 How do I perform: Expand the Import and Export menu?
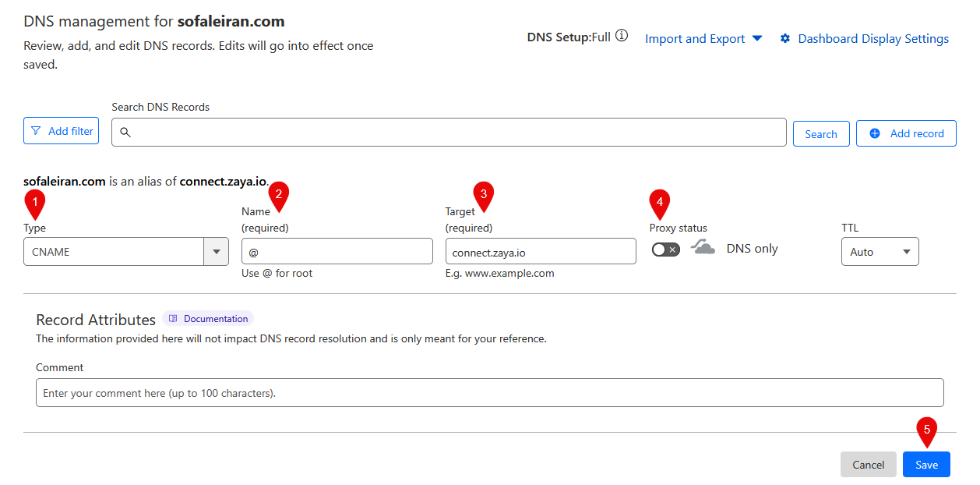(703, 38)
